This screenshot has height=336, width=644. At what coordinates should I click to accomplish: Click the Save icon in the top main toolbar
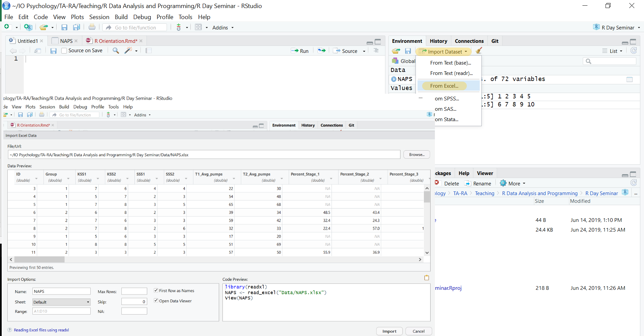click(64, 27)
